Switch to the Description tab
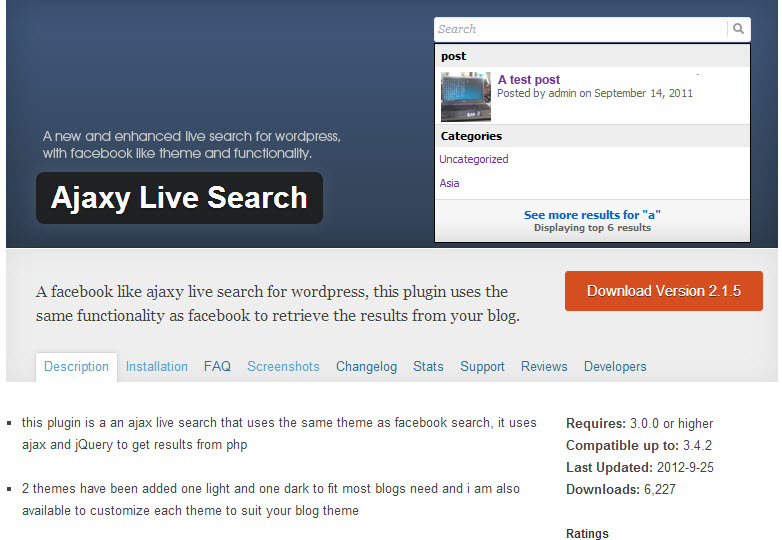The height and width of the screenshot is (540, 782). [x=76, y=367]
